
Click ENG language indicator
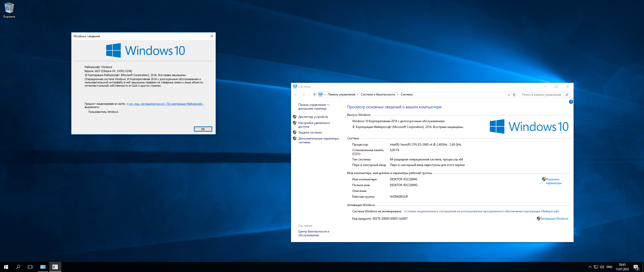click(609, 267)
